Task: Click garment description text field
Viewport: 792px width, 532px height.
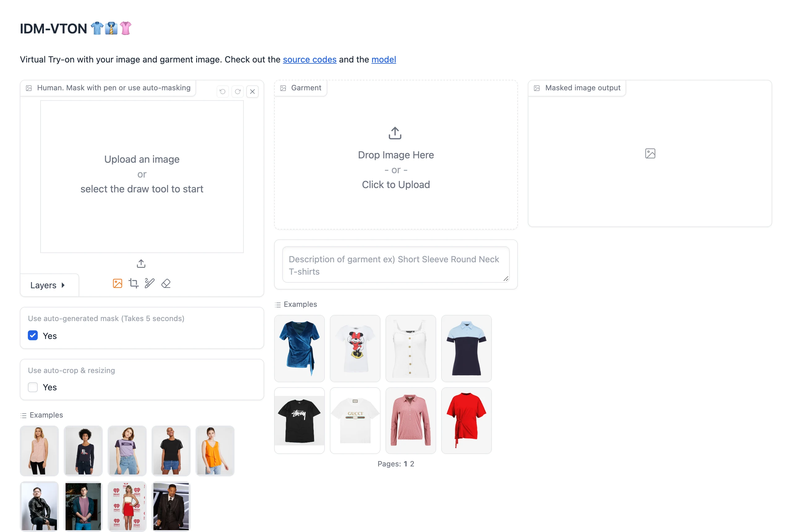Action: [396, 265]
